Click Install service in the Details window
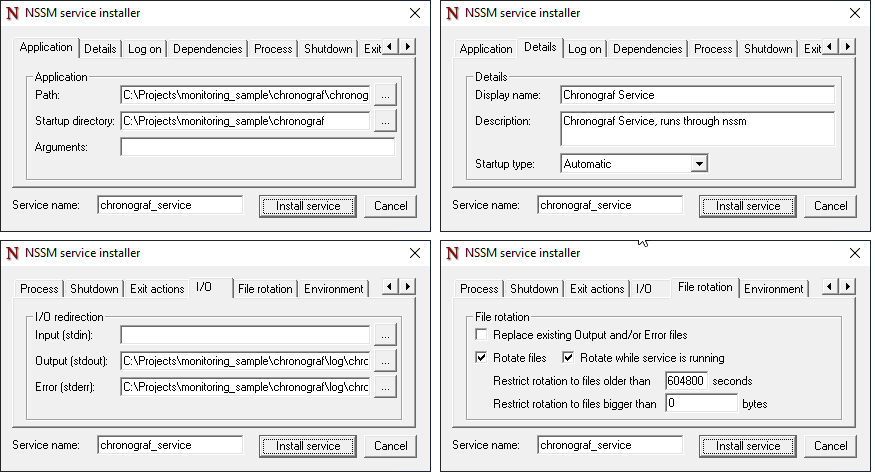 748,206
